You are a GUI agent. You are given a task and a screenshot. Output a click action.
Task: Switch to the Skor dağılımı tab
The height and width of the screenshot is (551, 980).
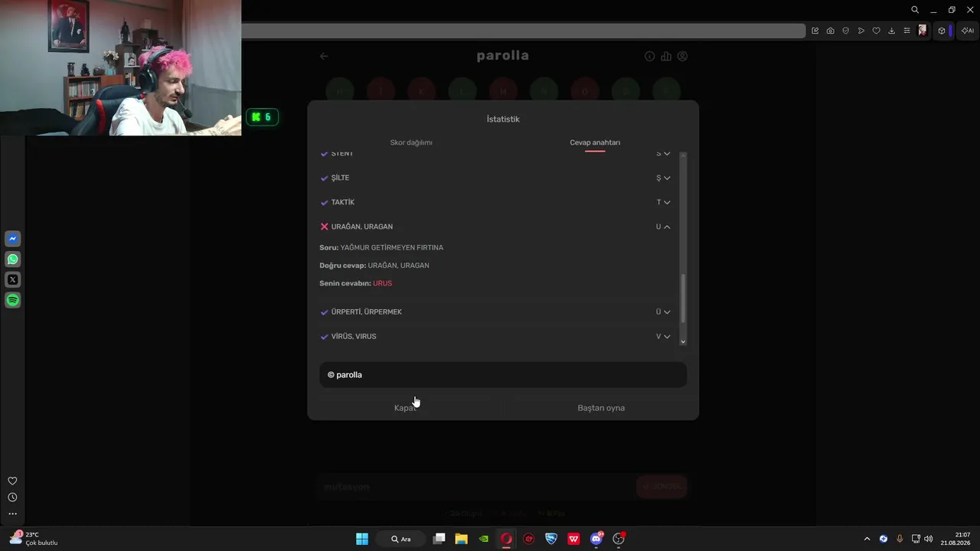[x=411, y=142]
